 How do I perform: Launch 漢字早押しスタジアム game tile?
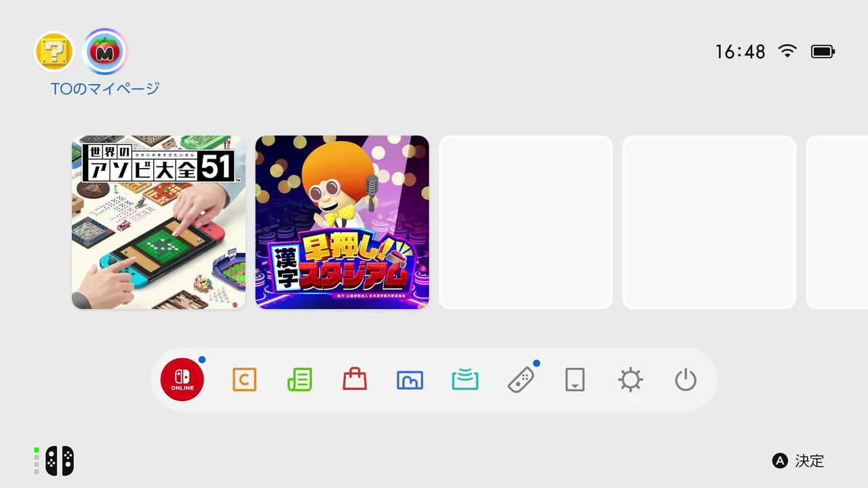pos(342,222)
